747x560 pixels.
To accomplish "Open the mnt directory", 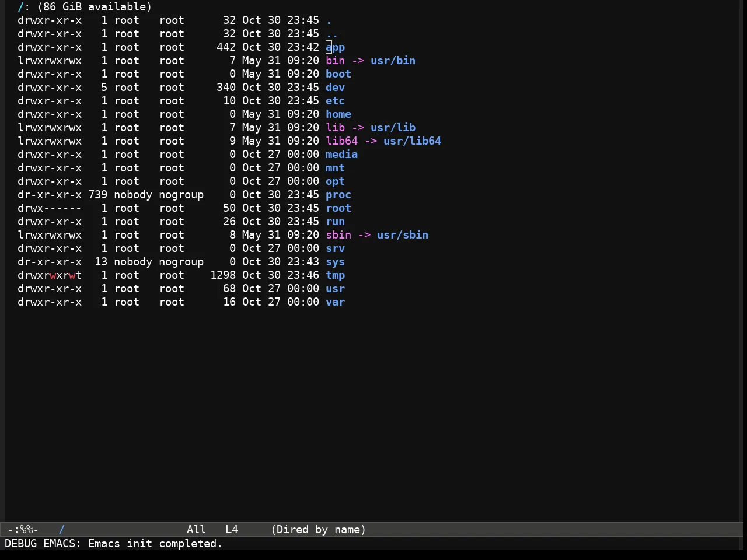I will pyautogui.click(x=336, y=168).
